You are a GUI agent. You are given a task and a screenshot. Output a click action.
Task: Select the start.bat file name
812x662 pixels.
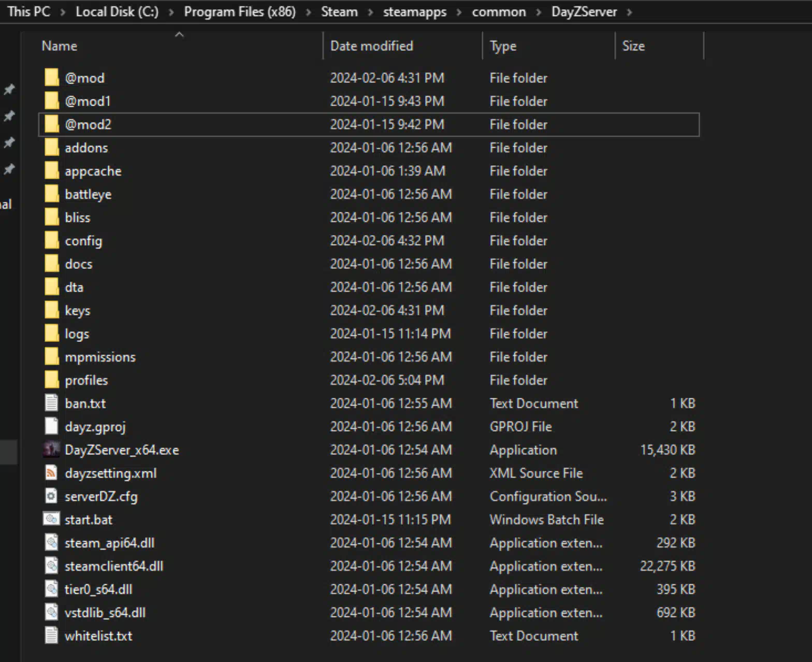(89, 520)
